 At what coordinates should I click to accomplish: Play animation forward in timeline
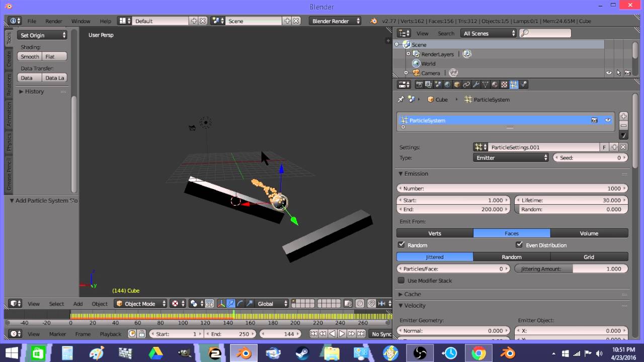[342, 334]
